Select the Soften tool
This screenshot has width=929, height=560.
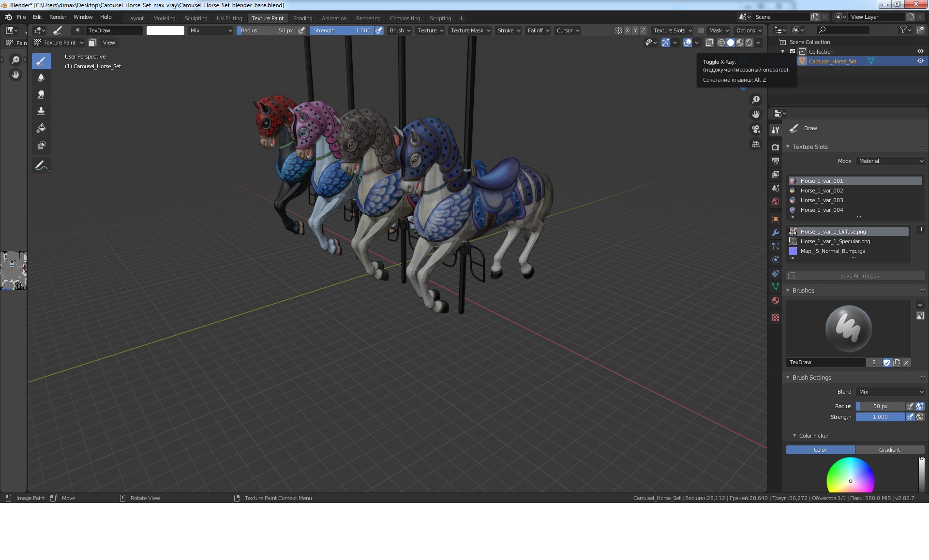pyautogui.click(x=42, y=77)
